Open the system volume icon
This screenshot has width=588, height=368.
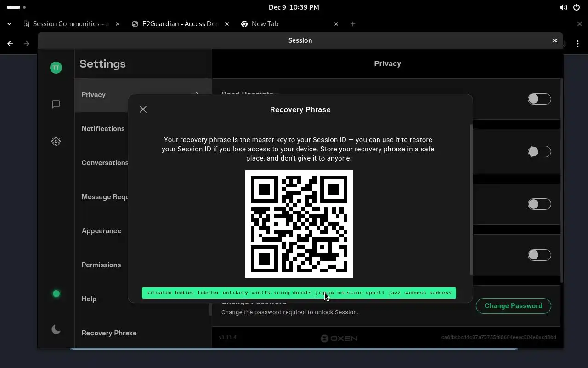point(563,7)
